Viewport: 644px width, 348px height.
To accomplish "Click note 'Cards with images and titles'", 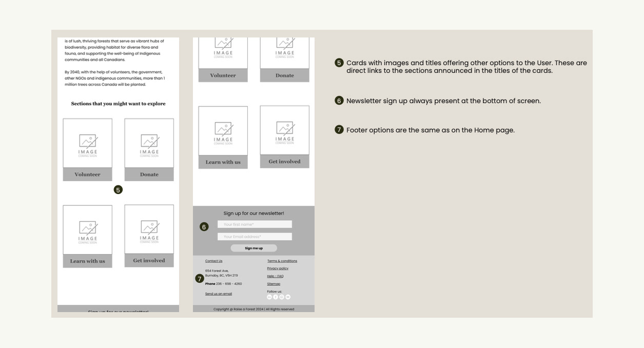I will coord(466,67).
